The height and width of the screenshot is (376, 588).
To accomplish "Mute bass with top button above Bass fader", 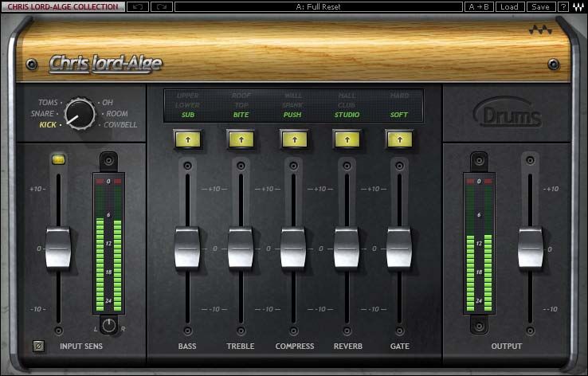I will click(x=188, y=166).
